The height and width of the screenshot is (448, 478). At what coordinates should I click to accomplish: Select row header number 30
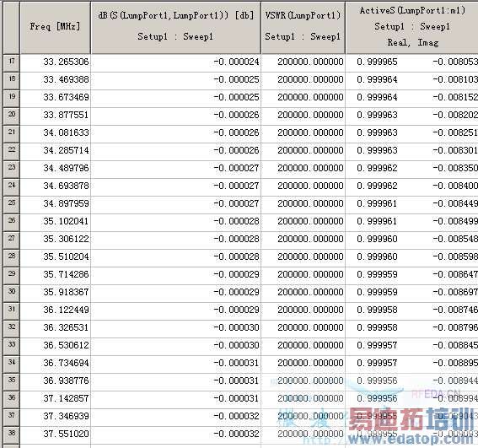pyautogui.click(x=11, y=293)
